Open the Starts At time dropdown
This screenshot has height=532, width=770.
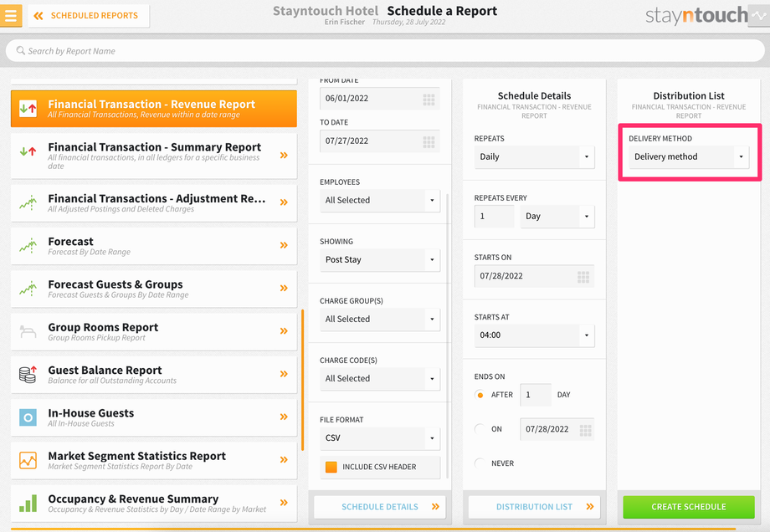534,335
